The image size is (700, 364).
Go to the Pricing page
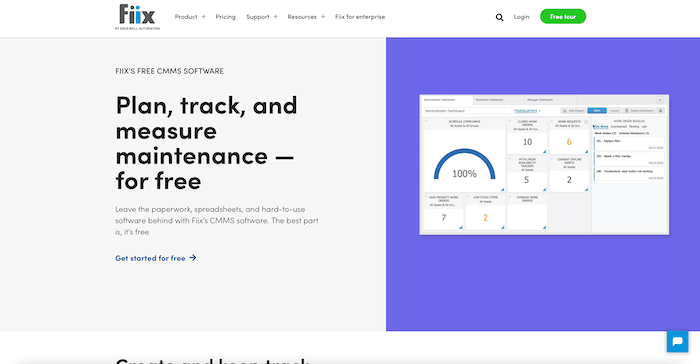click(225, 17)
